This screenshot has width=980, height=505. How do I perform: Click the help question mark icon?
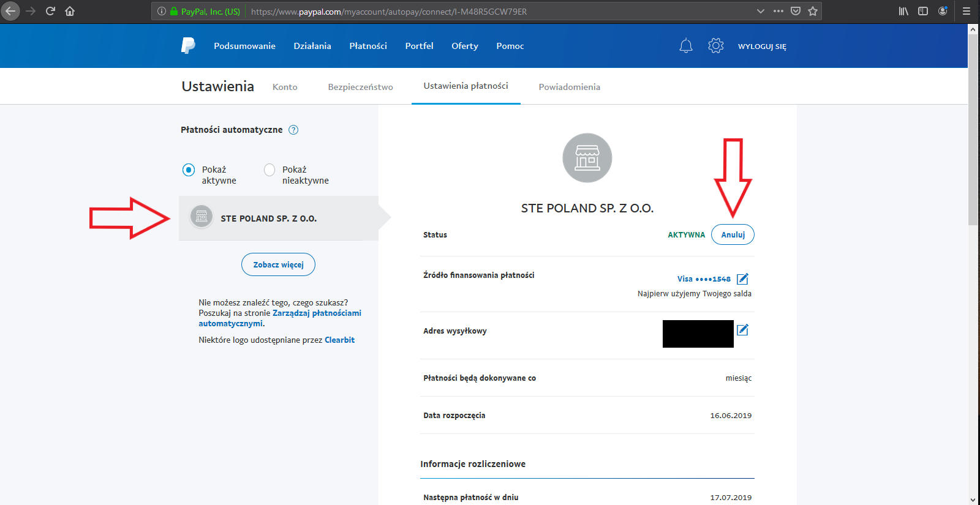293,130
